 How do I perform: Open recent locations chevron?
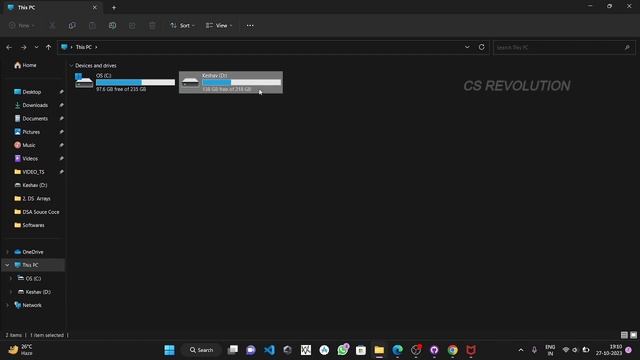point(36,47)
